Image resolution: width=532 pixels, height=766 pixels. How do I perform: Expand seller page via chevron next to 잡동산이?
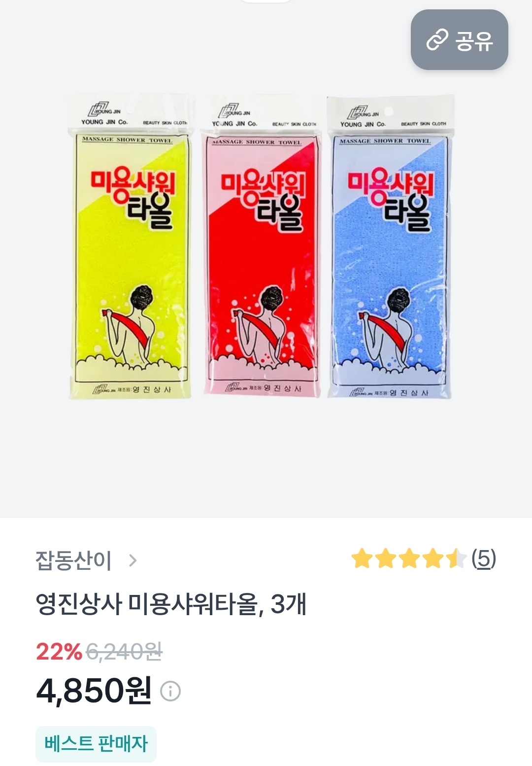(x=132, y=560)
